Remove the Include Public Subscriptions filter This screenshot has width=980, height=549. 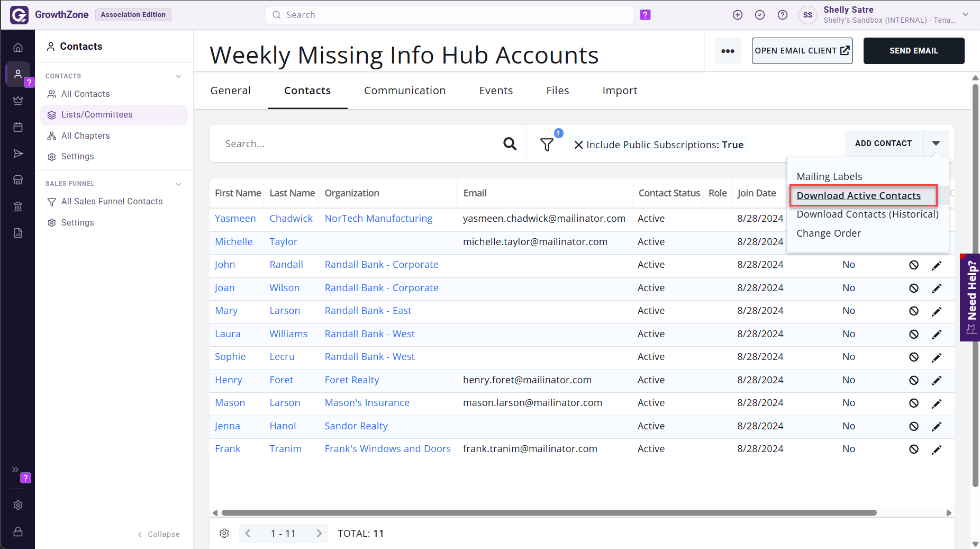click(x=579, y=145)
